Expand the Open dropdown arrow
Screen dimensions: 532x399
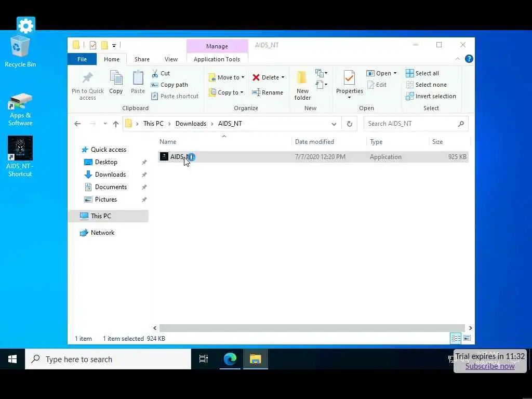click(395, 73)
